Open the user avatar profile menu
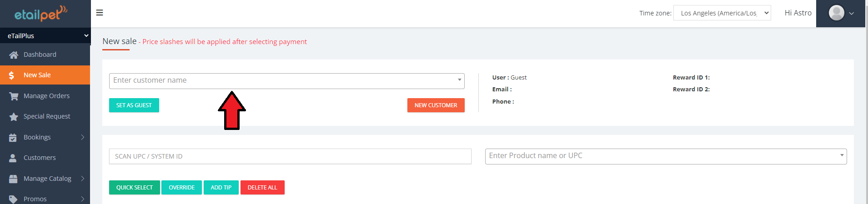Viewport: 868px width, 204px height. [840, 13]
